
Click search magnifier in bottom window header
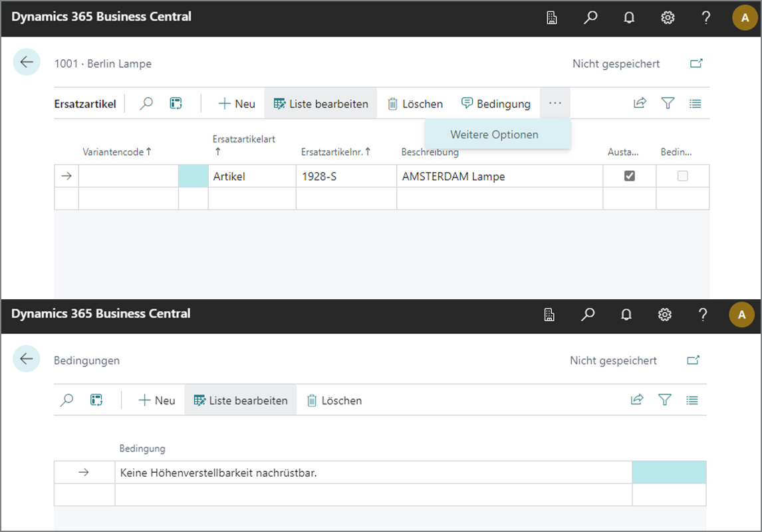pyautogui.click(x=588, y=315)
